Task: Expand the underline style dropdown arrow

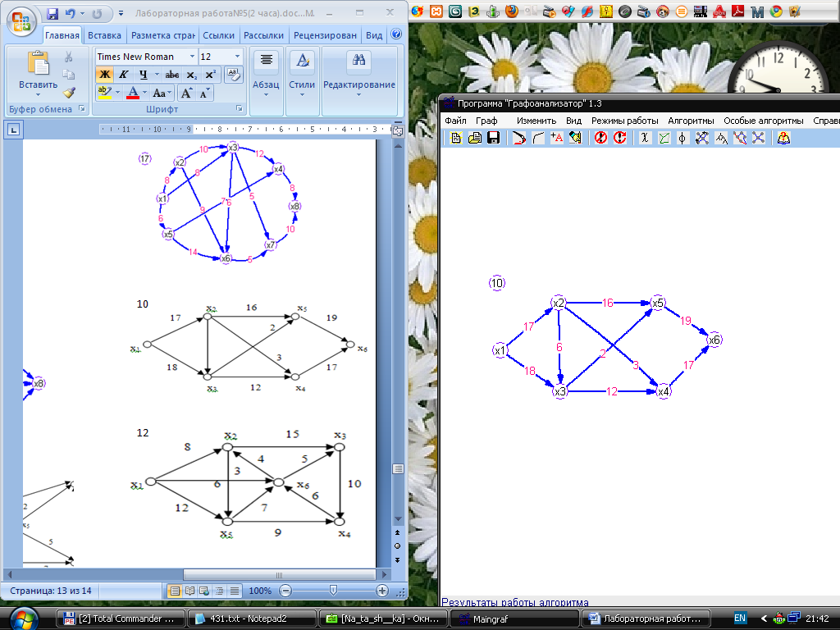Action: pyautogui.click(x=157, y=75)
